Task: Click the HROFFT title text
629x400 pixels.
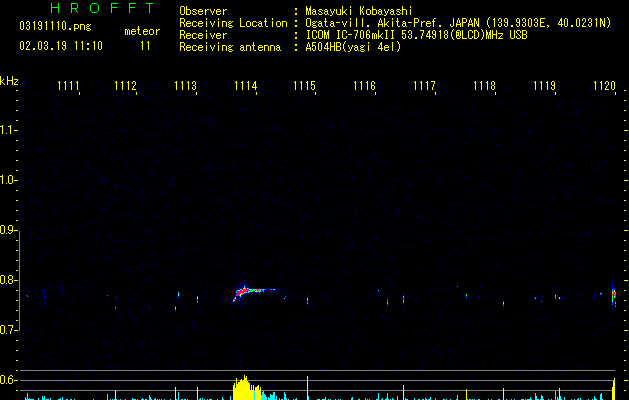Action: 103,8
